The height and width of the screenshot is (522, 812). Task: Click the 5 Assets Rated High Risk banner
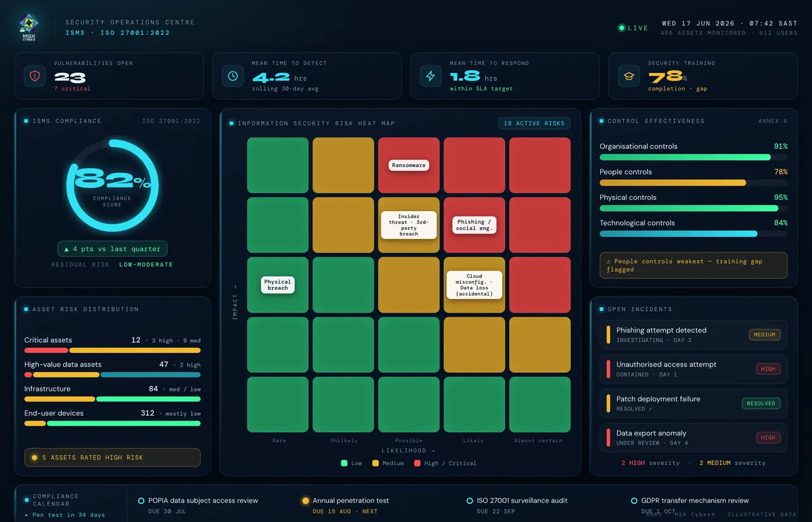(113, 458)
